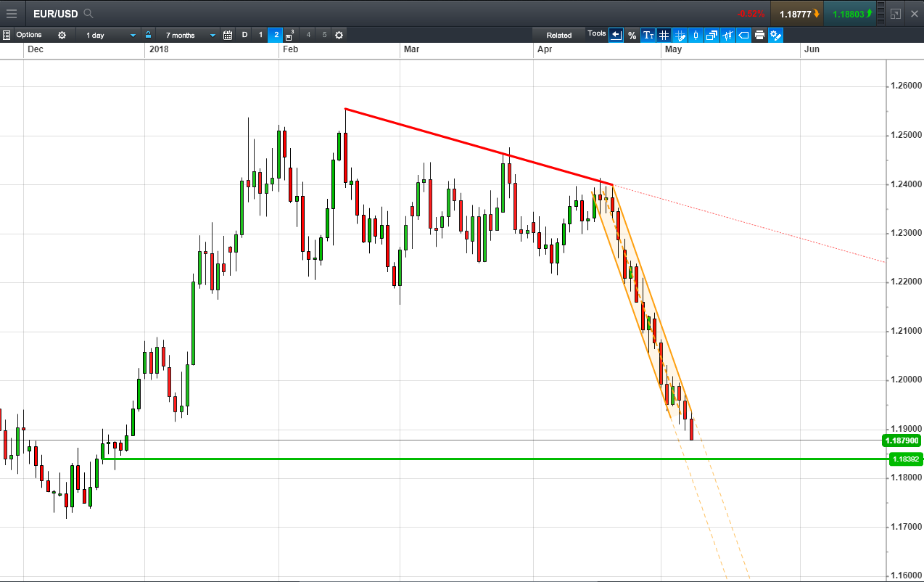Image resolution: width=924 pixels, height=582 pixels.
Task: Click the 1.26000 price axis label
Action: pyautogui.click(x=906, y=86)
